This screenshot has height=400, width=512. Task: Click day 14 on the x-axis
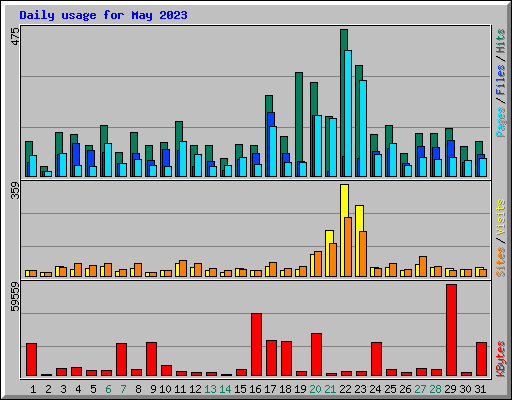(x=225, y=389)
